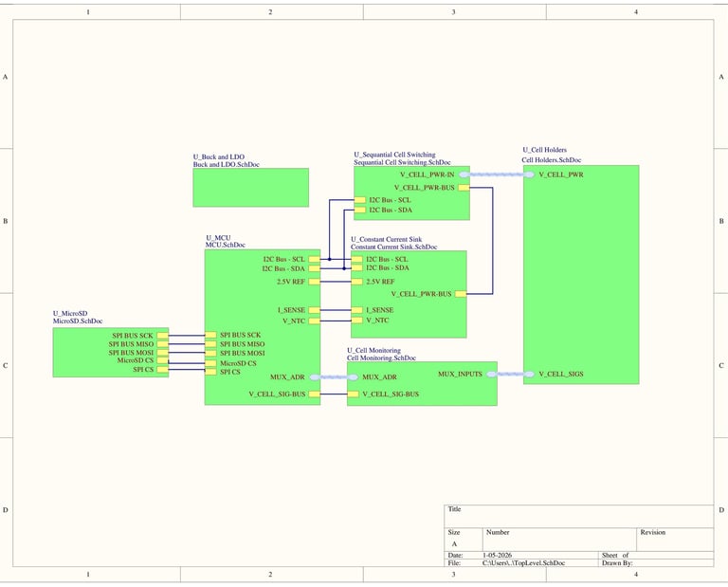Click the file path TopLevel.SchDoc text
Viewport: 728px width, 587px height.
[523, 563]
